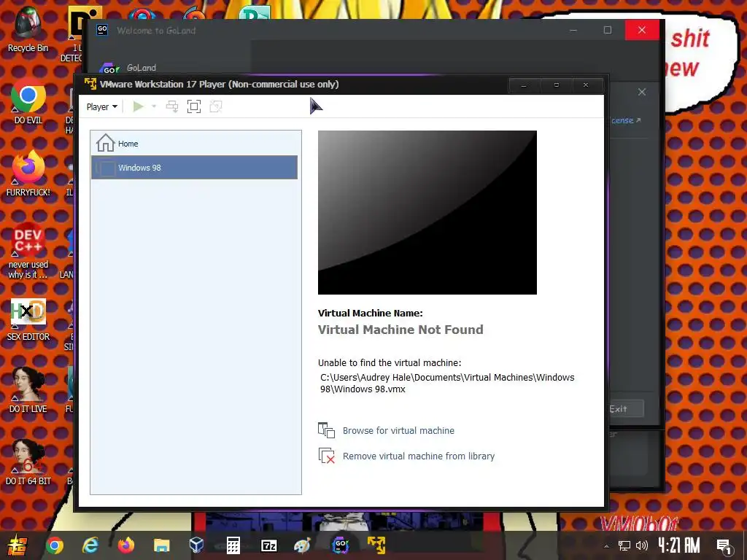Click the Browse for virtual machine icon
The image size is (747, 560).
tap(326, 430)
